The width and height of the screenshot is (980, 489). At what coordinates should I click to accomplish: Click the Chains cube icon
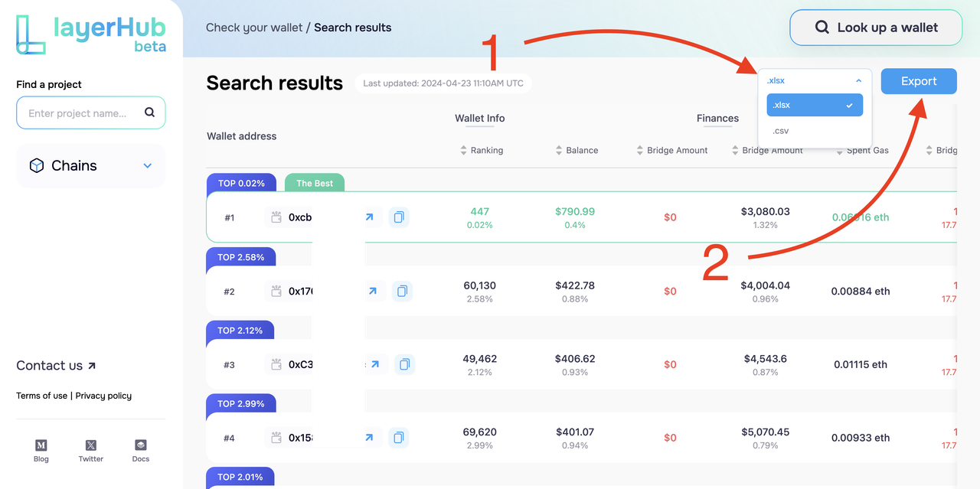[37, 165]
